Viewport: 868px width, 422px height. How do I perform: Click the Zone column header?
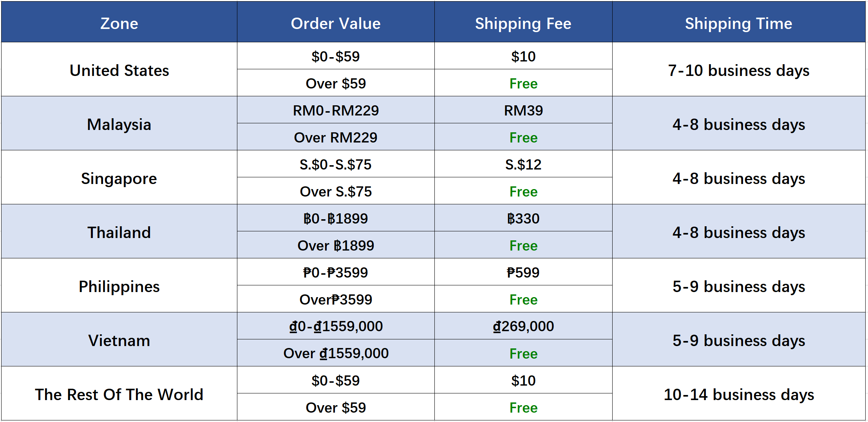119,23
